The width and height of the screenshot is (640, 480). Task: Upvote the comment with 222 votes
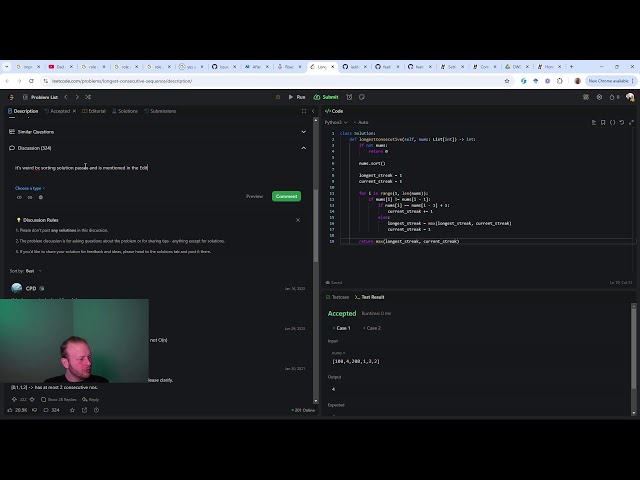14,399
